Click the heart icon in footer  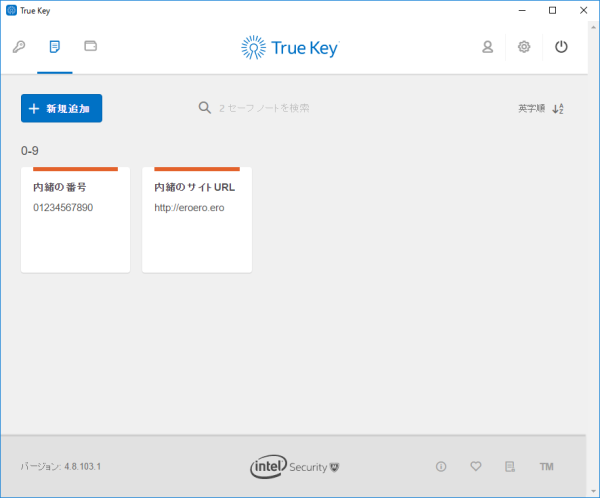click(476, 466)
